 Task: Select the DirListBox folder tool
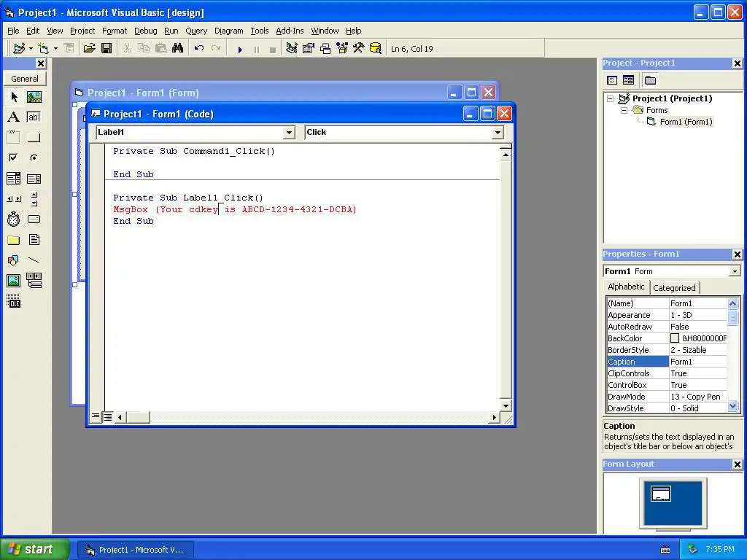point(14,240)
